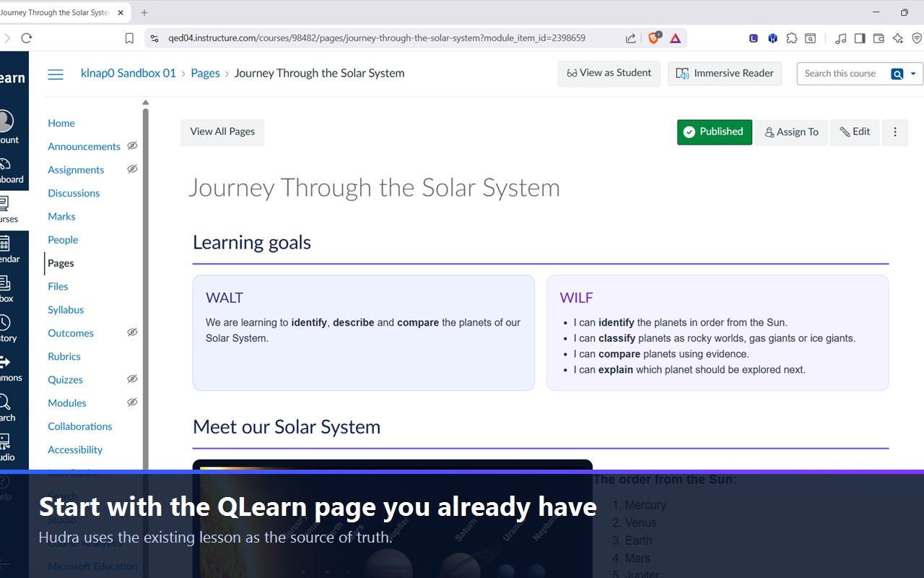Click the eye icon next to Quizzes
Image resolution: width=924 pixels, height=578 pixels.
coord(132,379)
